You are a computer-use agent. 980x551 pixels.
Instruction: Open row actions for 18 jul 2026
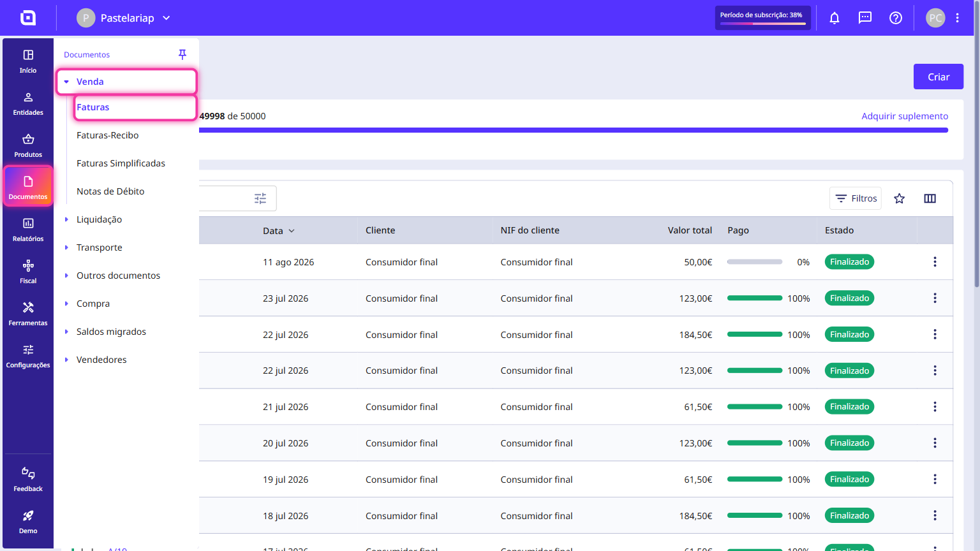935,515
